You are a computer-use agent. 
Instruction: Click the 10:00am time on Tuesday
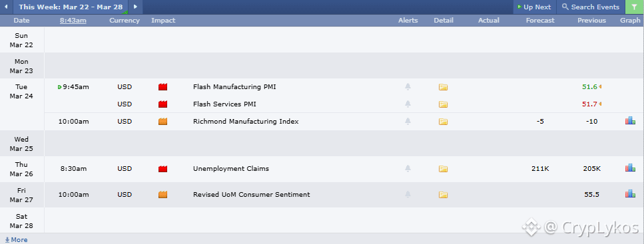tap(73, 122)
